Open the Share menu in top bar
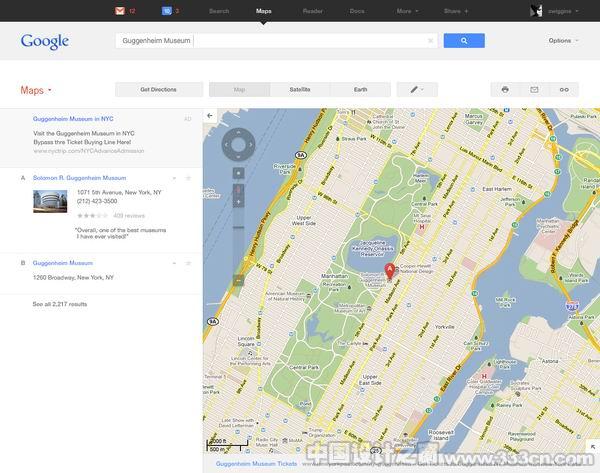This screenshot has height=473, width=600. coord(456,11)
